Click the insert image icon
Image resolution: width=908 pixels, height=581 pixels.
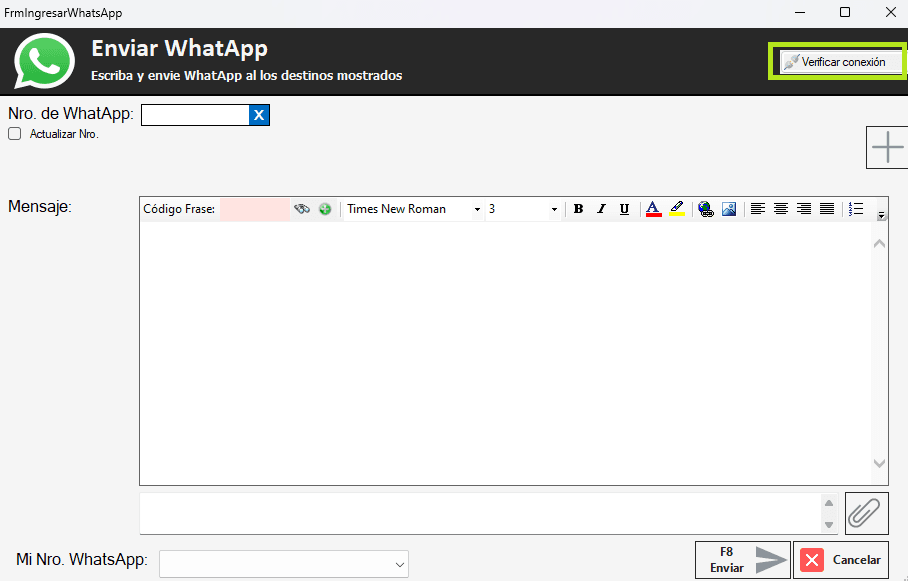(x=729, y=209)
